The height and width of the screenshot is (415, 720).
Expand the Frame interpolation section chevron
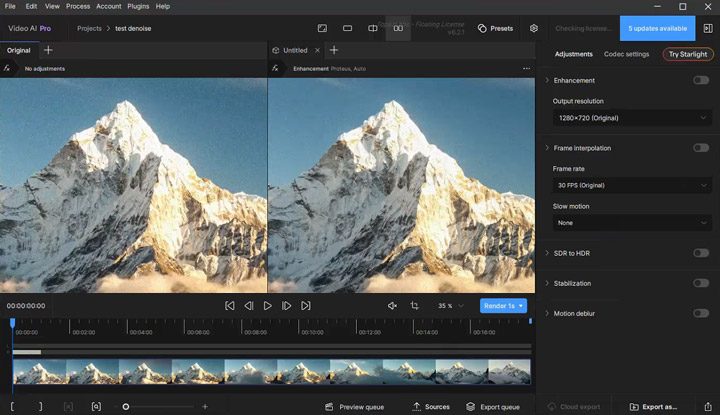click(x=547, y=148)
